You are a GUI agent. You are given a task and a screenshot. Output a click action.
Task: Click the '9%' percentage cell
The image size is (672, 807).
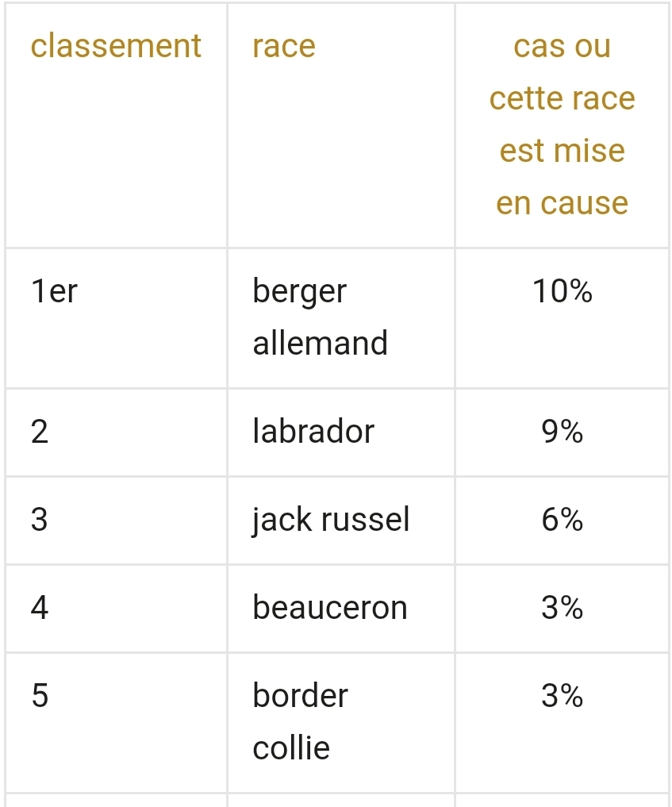(562, 432)
